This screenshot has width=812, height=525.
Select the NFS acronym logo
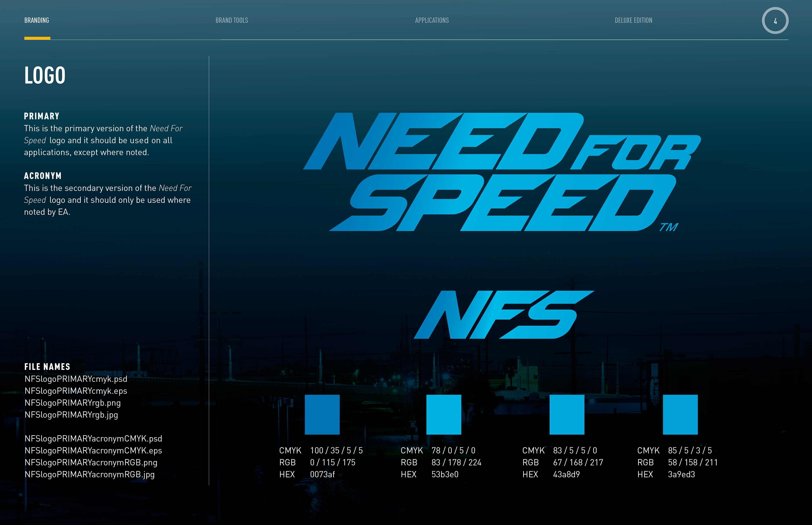[504, 315]
